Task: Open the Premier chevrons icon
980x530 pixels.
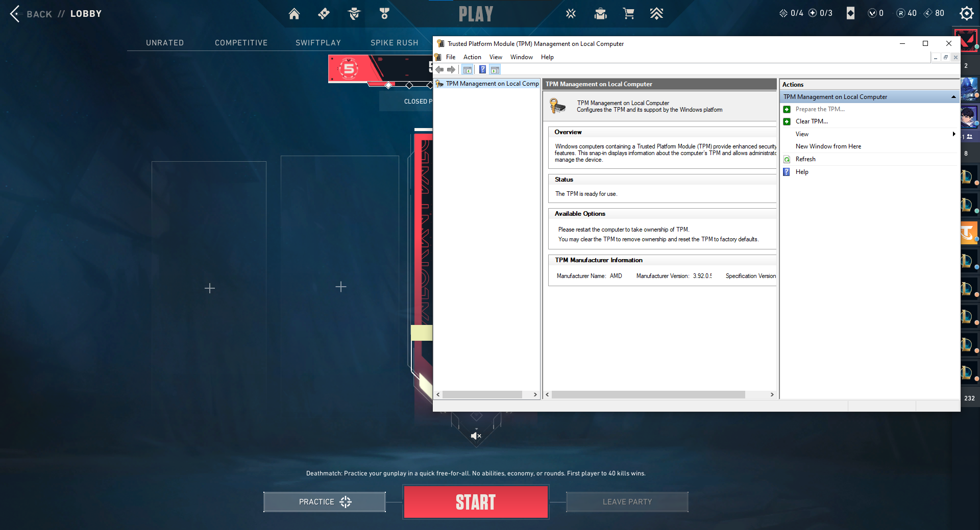Action: coord(656,14)
